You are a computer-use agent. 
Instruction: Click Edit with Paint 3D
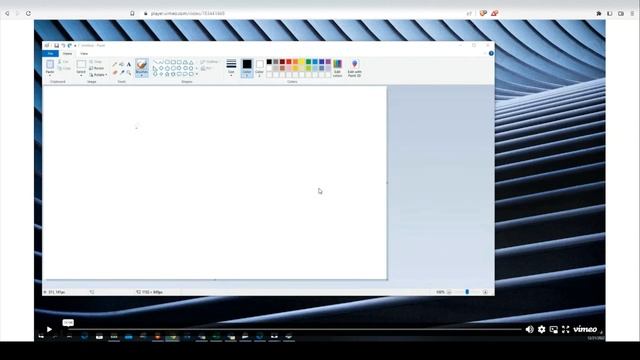(354, 68)
